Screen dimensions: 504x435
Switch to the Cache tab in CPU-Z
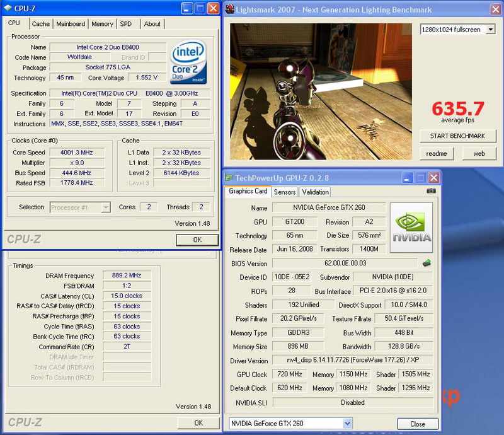click(x=41, y=24)
